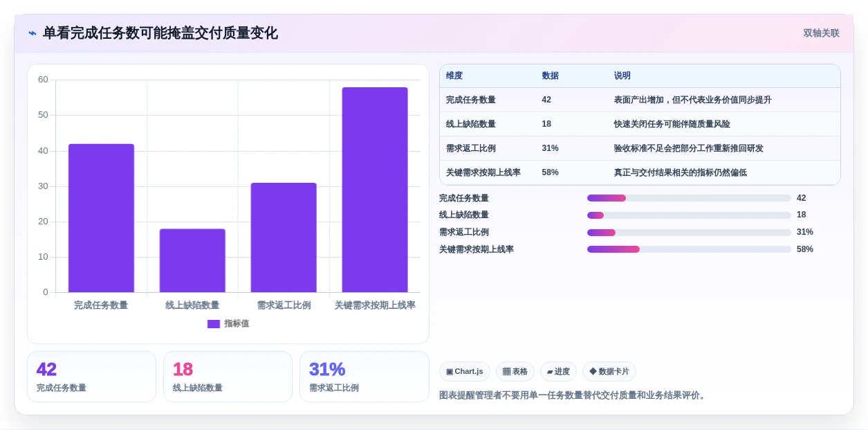The image size is (868, 430).
Task: Select the 完成任务数量 table row cell
Action: (471, 100)
